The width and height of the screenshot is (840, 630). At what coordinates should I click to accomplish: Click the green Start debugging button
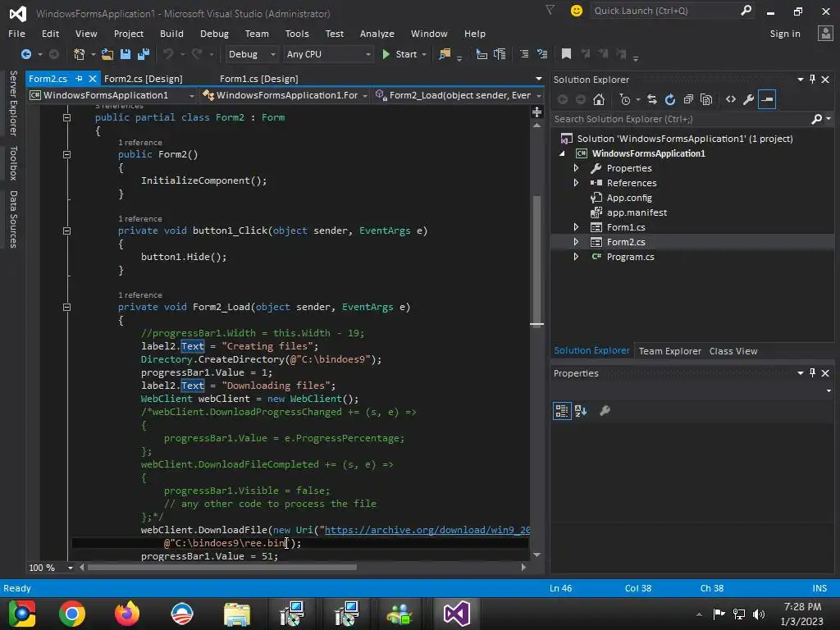tap(399, 54)
